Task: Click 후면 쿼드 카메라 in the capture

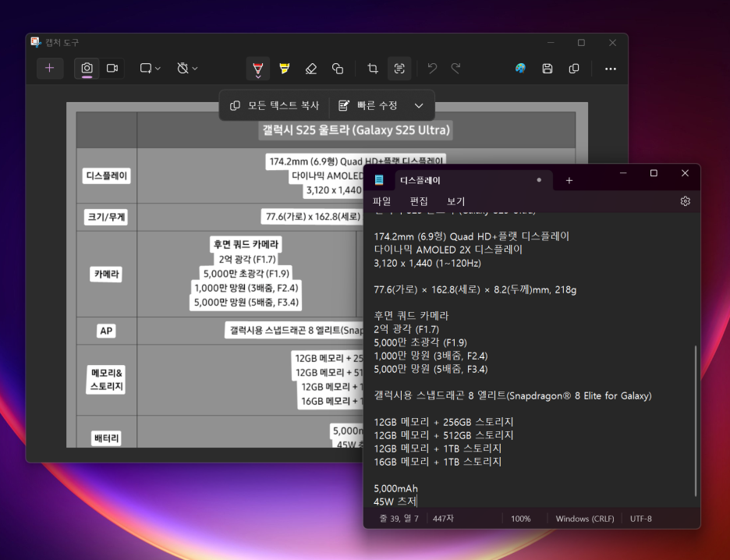Action: pyautogui.click(x=246, y=244)
